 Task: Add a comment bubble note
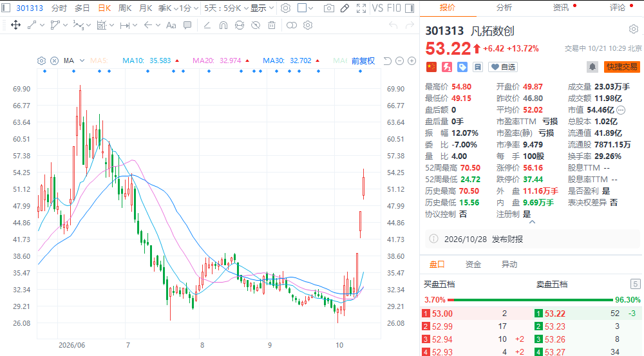(x=187, y=26)
